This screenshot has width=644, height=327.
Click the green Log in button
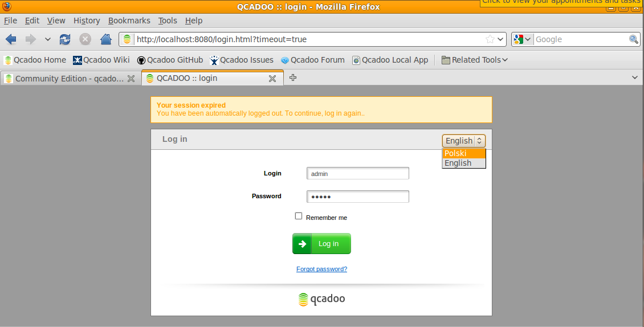click(321, 244)
